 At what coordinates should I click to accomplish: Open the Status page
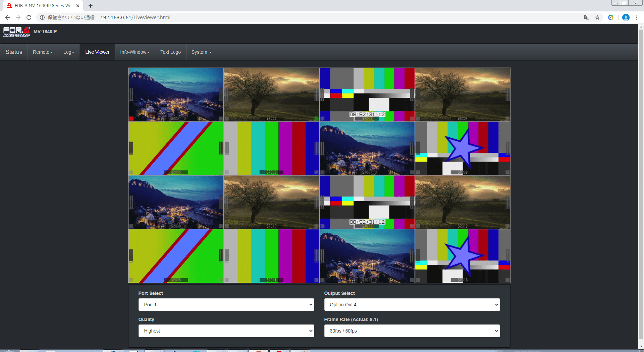tap(14, 52)
